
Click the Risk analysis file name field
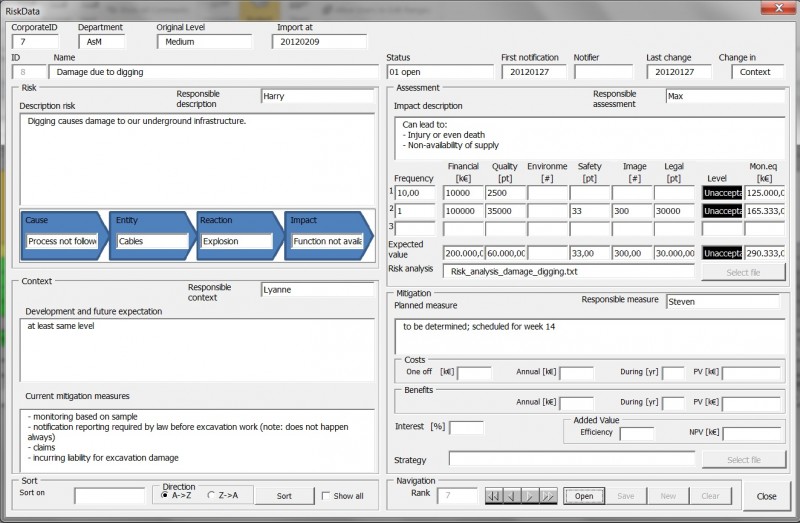(568, 271)
